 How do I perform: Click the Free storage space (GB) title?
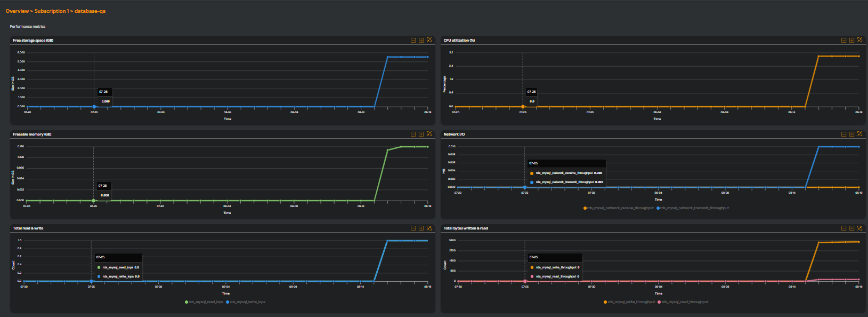pos(33,40)
